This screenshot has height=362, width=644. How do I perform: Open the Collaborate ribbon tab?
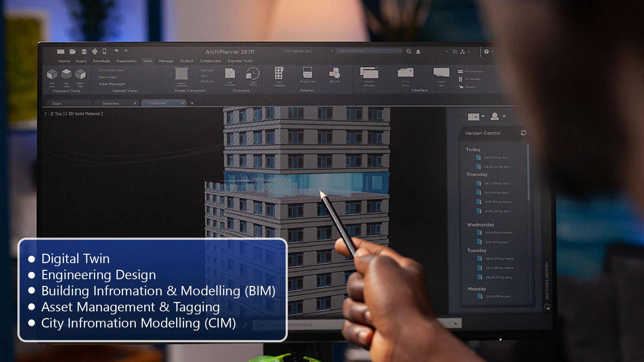click(x=210, y=61)
